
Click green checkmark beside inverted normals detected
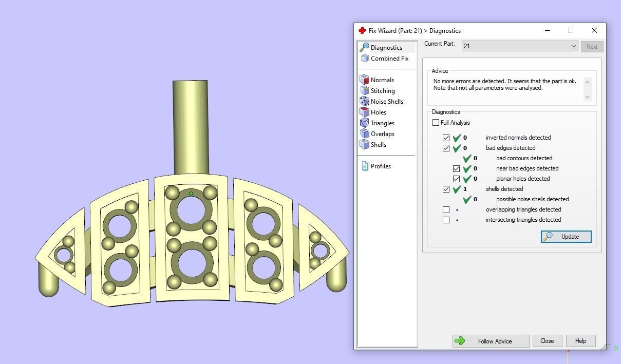457,138
